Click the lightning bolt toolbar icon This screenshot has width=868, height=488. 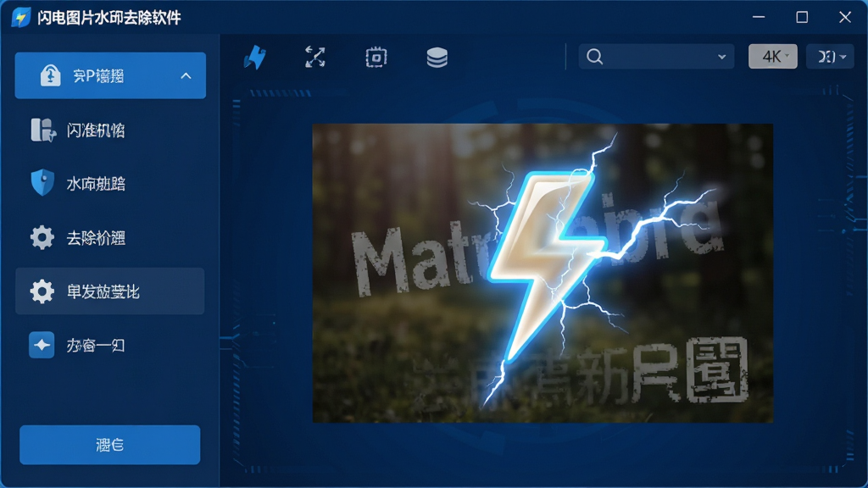click(x=254, y=57)
